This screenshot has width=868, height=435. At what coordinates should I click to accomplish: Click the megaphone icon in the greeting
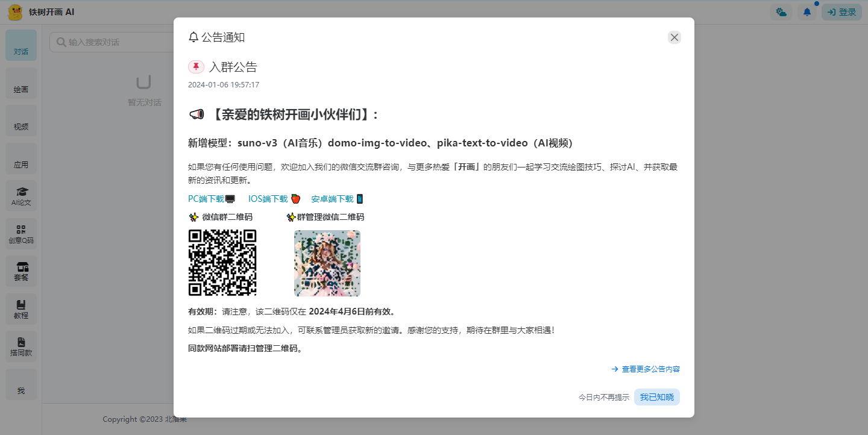pyautogui.click(x=197, y=114)
